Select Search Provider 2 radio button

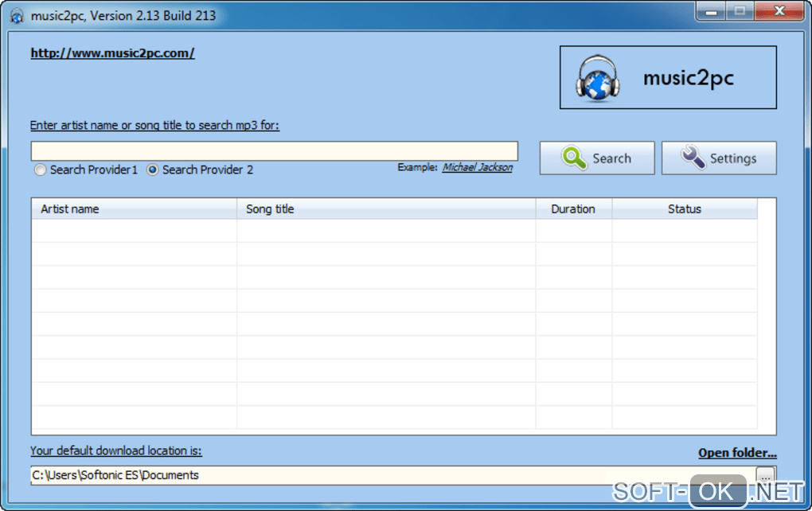[152, 170]
